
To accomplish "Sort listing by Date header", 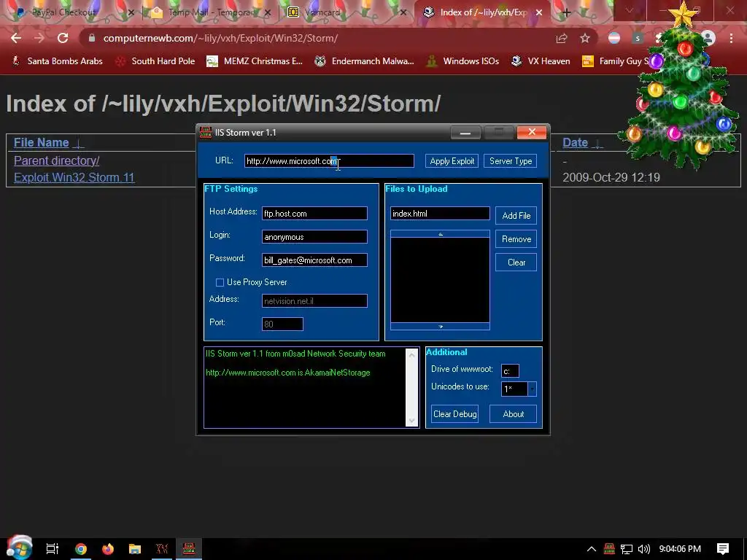I will (x=575, y=142).
